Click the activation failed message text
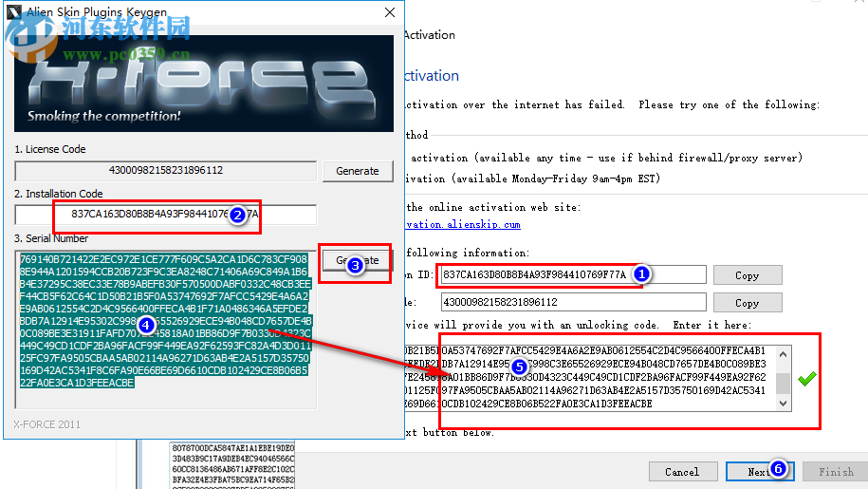The image size is (868, 489). coord(612,104)
